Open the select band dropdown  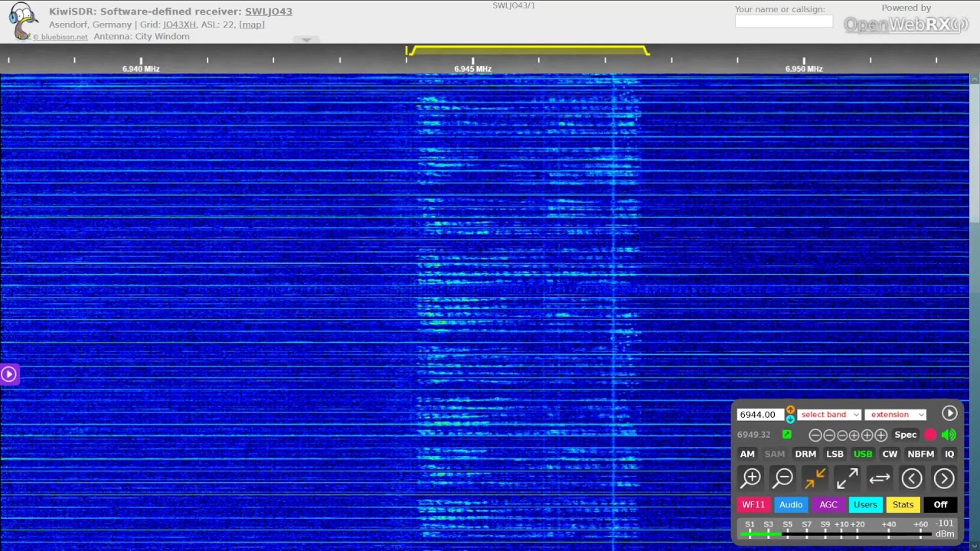click(x=829, y=415)
